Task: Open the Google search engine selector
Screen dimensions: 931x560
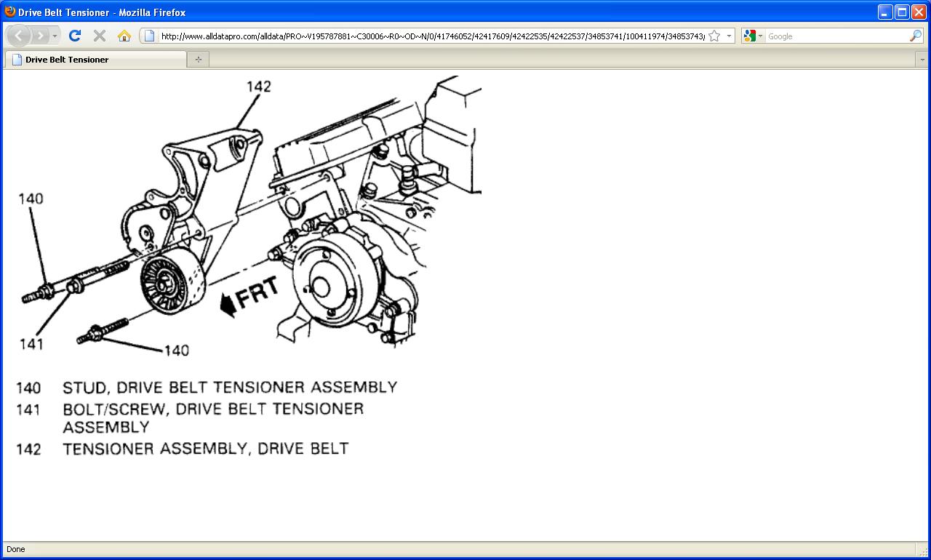Action: click(x=754, y=36)
